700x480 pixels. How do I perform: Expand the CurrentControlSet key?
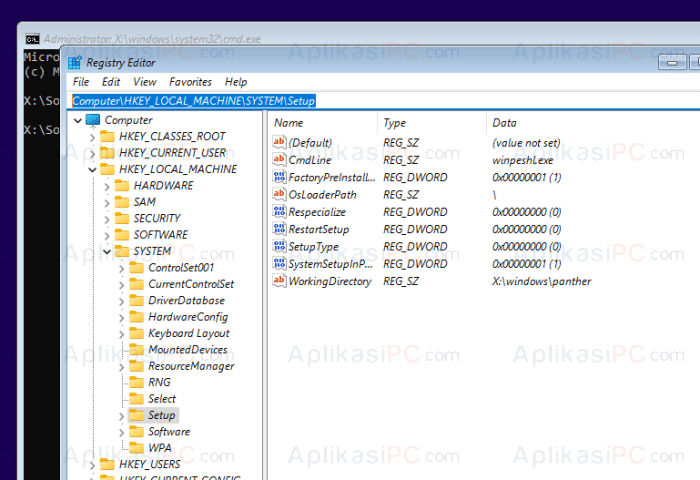121,285
